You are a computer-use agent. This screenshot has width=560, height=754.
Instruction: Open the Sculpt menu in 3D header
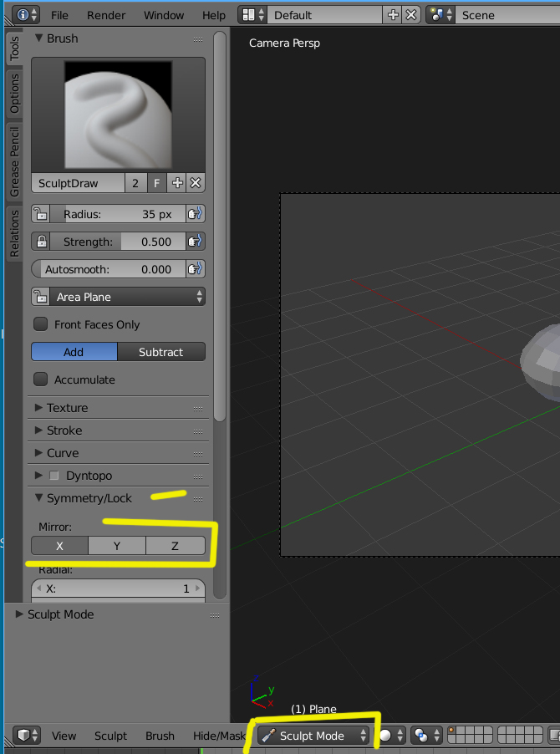pyautogui.click(x=110, y=736)
